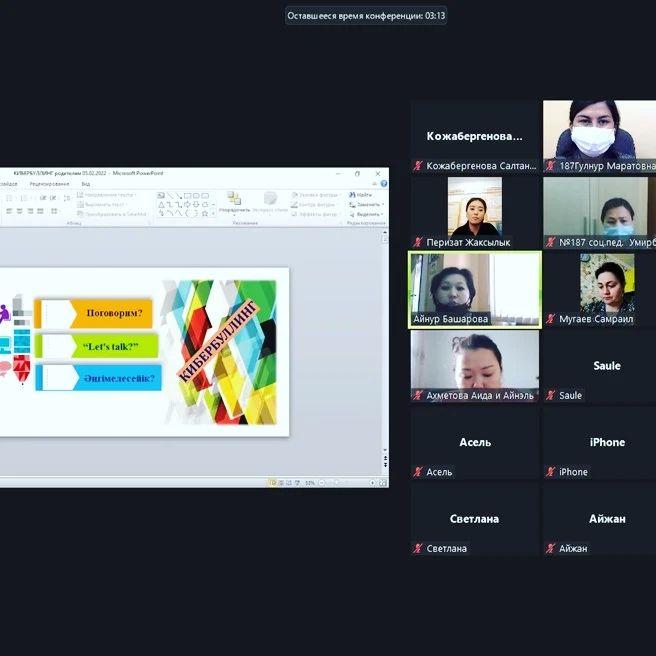
Task: Click muted microphone icon beside Асель
Action: coord(418,472)
